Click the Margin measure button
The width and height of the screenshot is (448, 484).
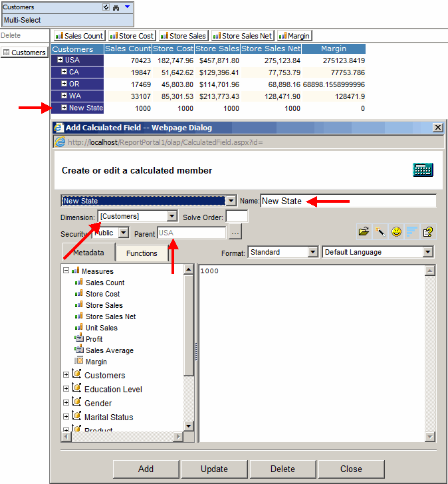(x=294, y=36)
